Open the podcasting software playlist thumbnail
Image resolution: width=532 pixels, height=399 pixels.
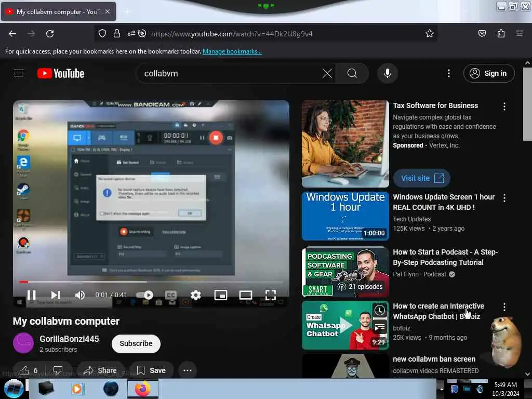[345, 272]
